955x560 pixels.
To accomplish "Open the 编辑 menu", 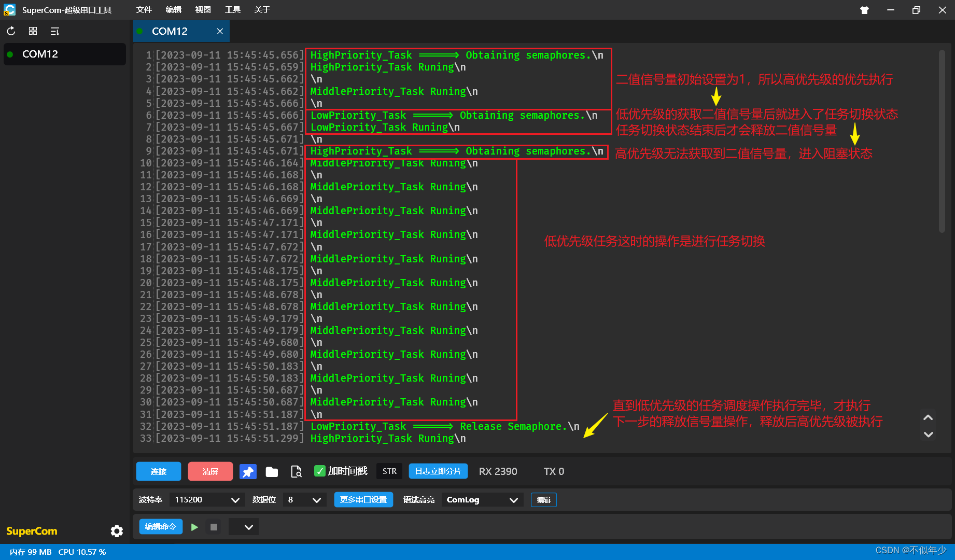I will 173,10.
